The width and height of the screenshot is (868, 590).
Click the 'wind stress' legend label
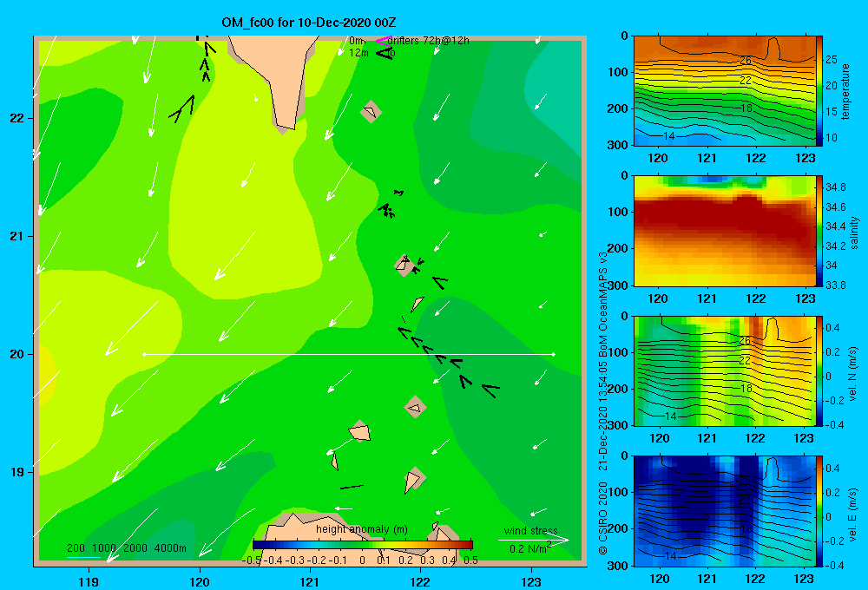530,530
